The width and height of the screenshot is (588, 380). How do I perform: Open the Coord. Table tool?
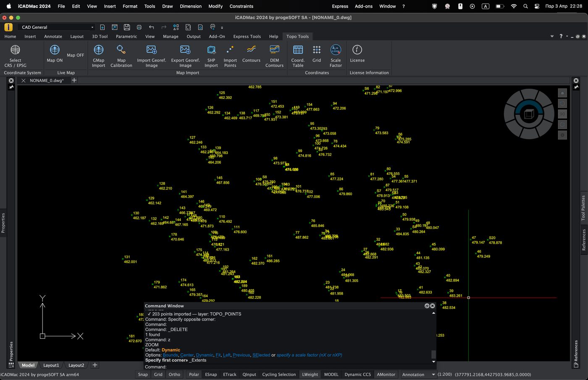click(x=298, y=55)
